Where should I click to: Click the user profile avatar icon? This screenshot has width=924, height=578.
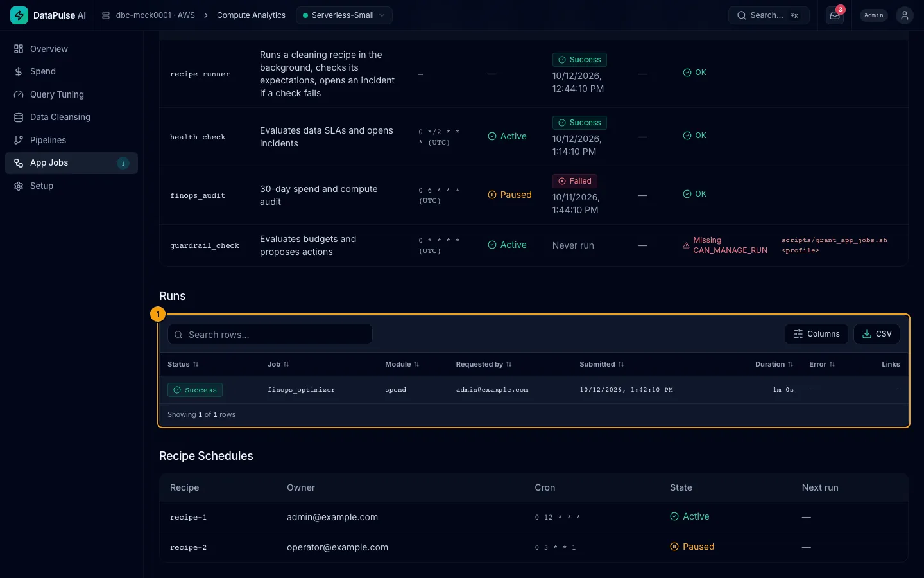(x=904, y=15)
